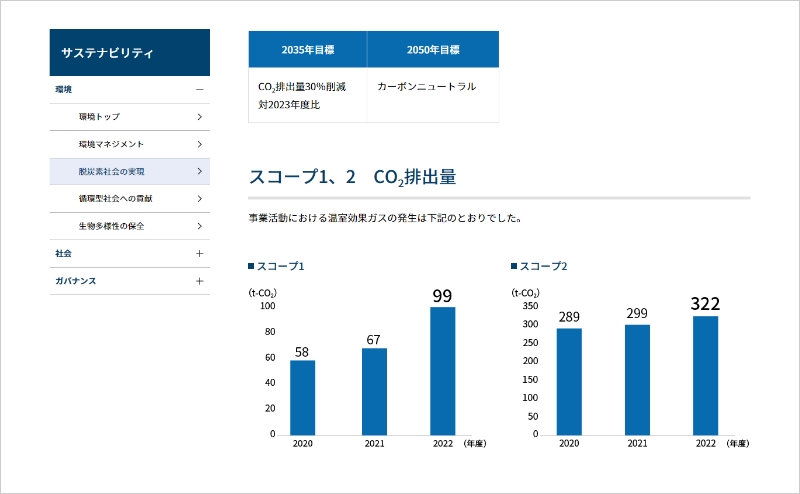Expand the 社会 section using the plus icon

tap(199, 254)
